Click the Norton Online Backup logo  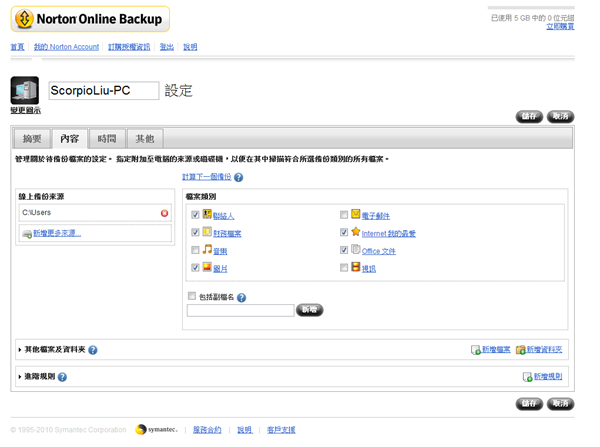click(90, 19)
